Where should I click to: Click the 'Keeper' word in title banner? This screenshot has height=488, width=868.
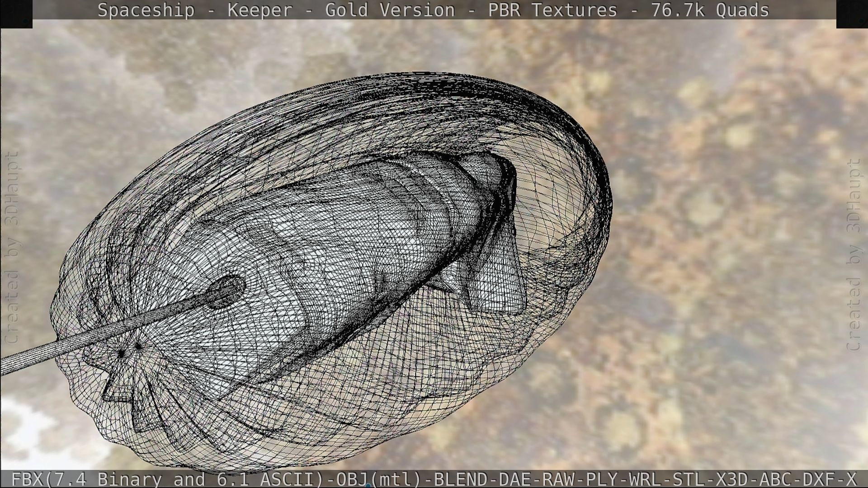click(260, 10)
